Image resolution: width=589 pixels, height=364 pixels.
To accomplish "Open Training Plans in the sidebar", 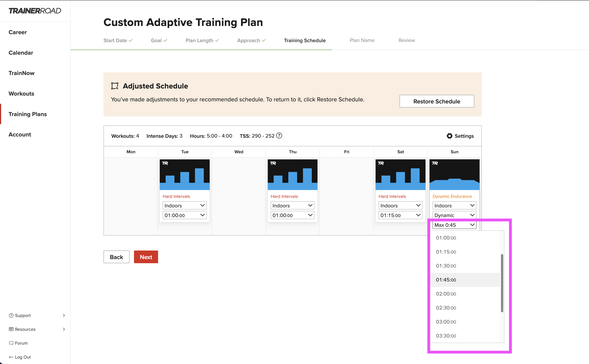I will 28,114.
